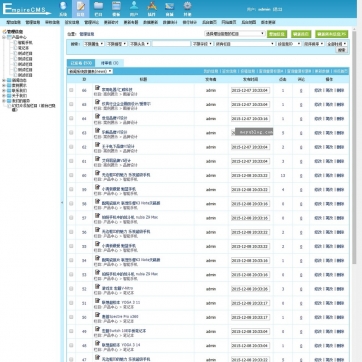Tick the checkbox for row ID 52
Screen dimensions: 362x362
point(71,288)
